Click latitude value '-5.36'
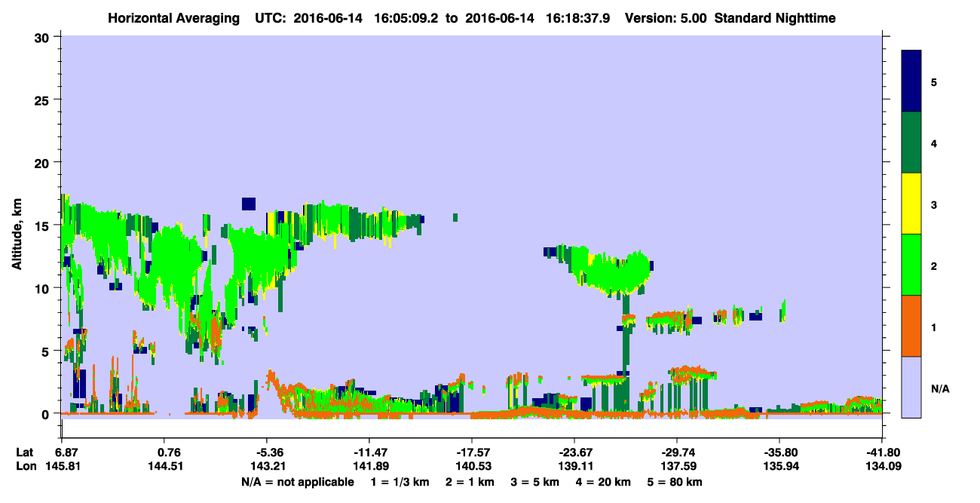This screenshot has width=980, height=503. click(268, 452)
